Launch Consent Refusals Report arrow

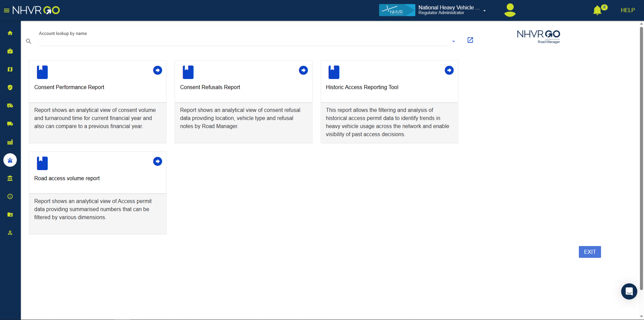[x=303, y=70]
